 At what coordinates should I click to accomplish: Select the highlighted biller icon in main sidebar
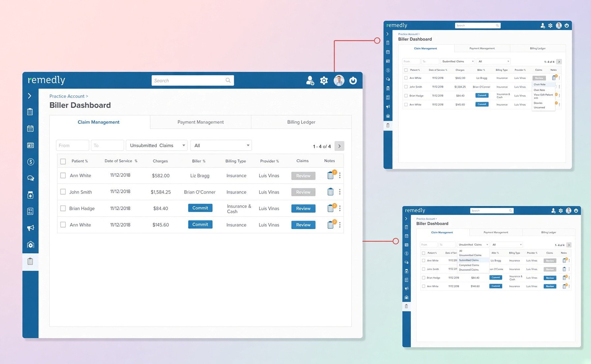(x=30, y=261)
